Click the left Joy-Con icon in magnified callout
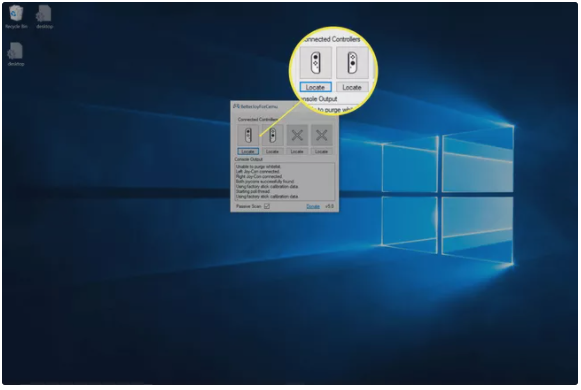This screenshot has width=581, height=390. [315, 63]
